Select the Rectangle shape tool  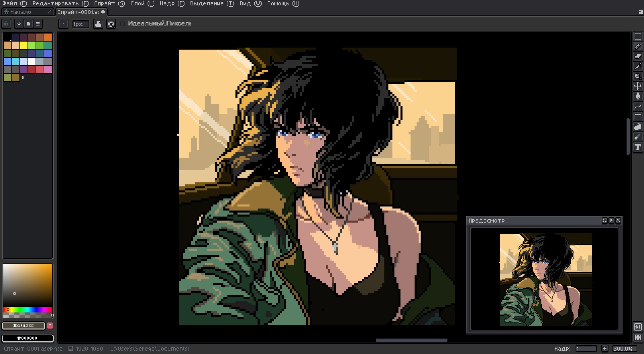coord(638,117)
